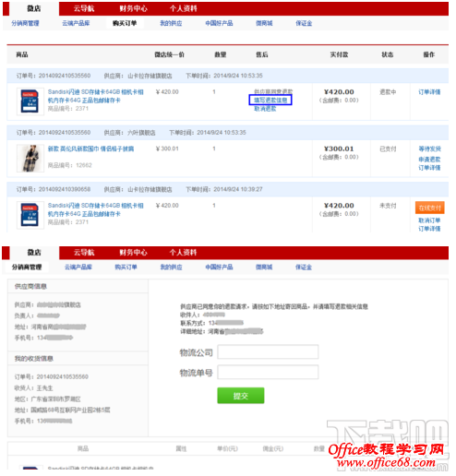456x476 pixels.
Task: Focus the 物流单号 input field
Action: pyautogui.click(x=268, y=373)
